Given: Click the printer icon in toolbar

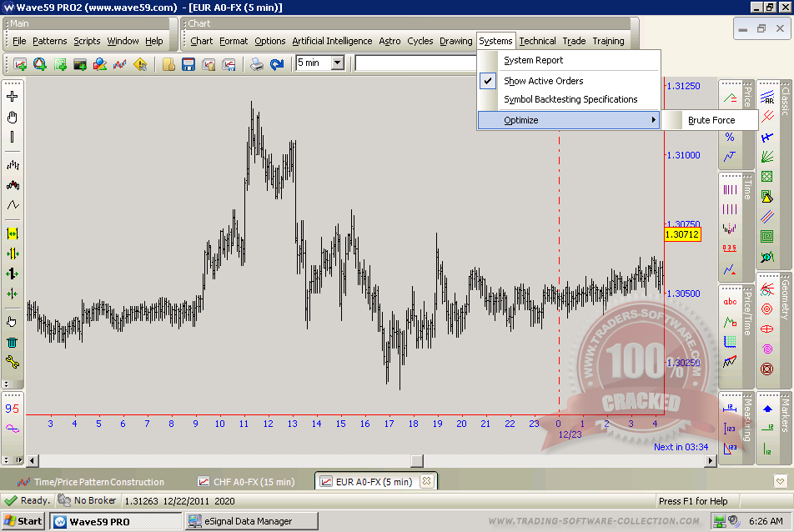Looking at the screenshot, I should click(257, 64).
